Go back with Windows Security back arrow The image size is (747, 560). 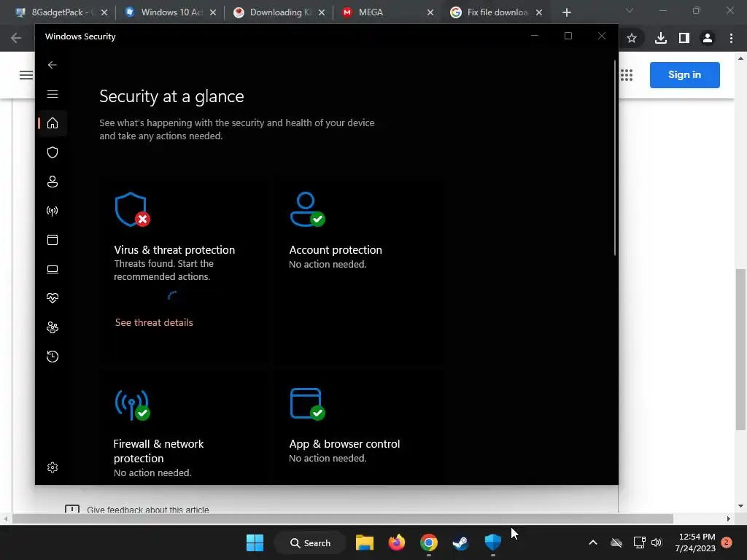53,65
